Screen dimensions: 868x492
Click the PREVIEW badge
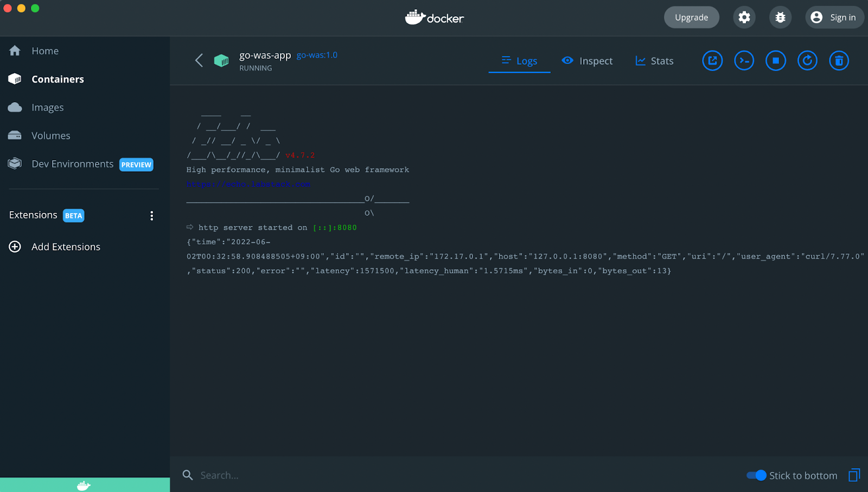pos(136,165)
